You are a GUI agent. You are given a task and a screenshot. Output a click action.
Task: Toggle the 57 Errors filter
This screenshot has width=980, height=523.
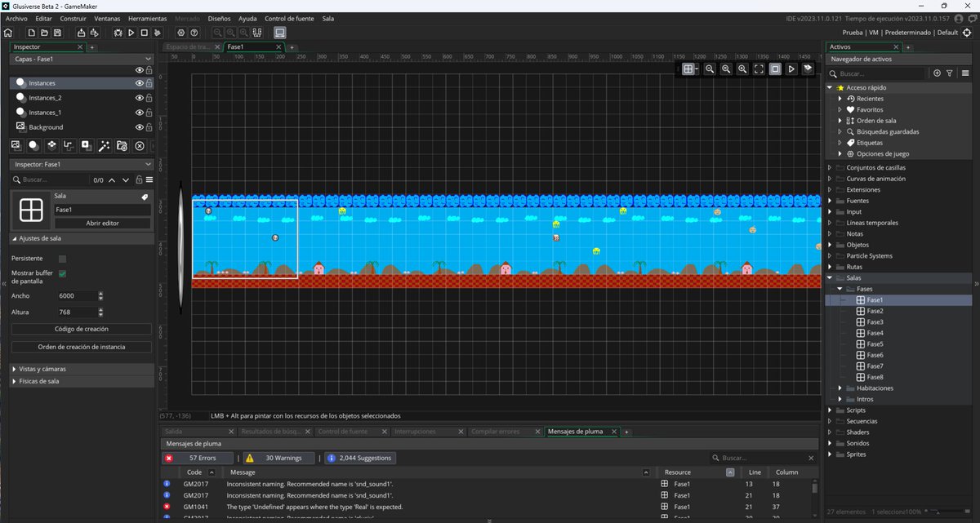198,459
